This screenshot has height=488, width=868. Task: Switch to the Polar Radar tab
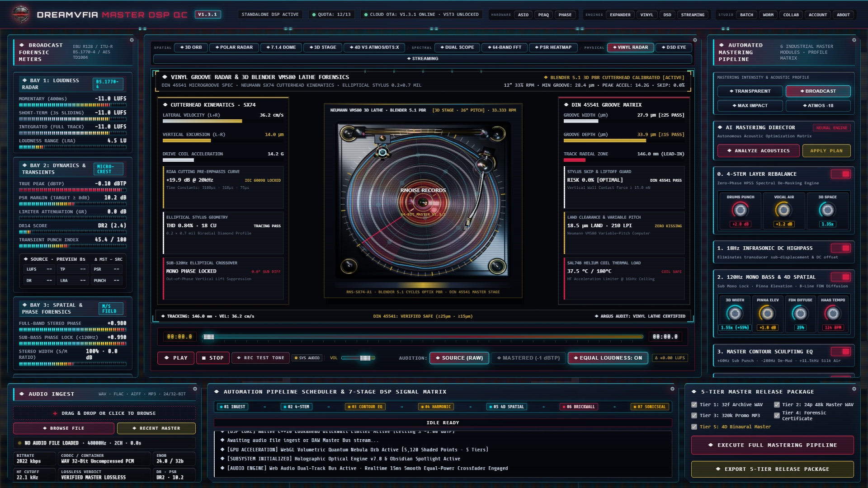click(234, 47)
